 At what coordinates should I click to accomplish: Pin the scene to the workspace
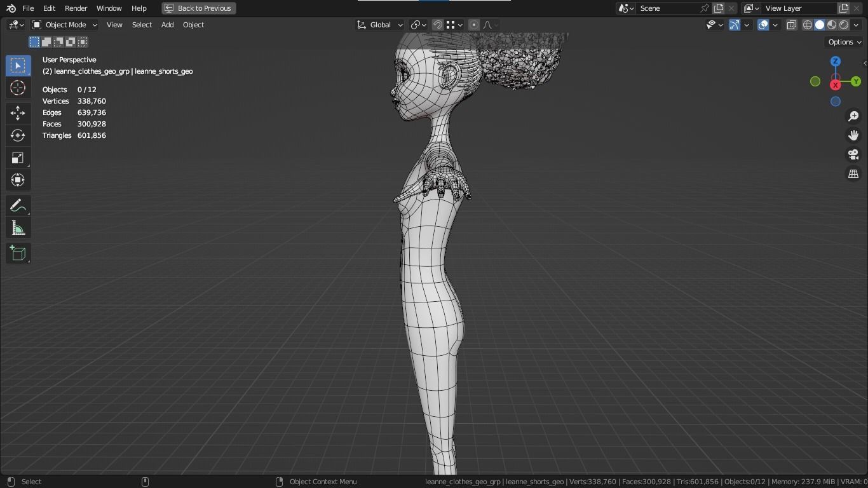point(704,8)
